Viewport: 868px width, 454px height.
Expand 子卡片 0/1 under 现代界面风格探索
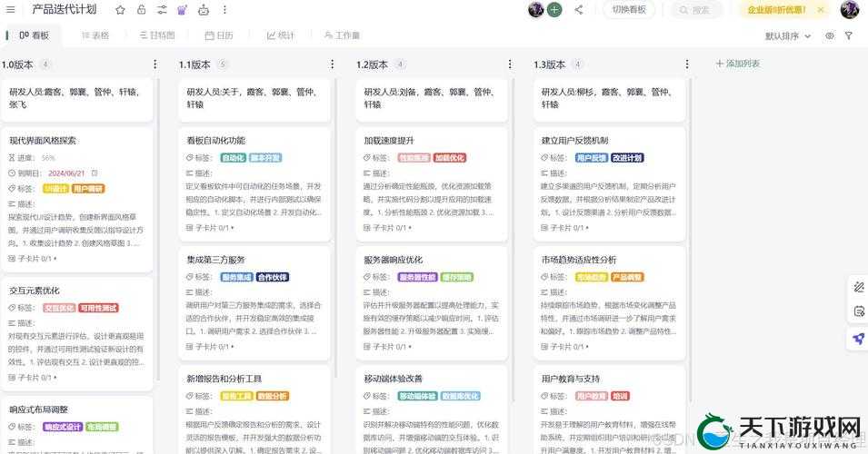[32, 258]
